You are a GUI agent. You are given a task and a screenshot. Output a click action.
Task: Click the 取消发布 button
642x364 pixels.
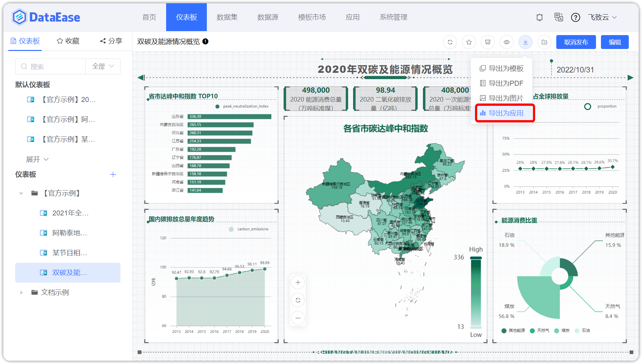coord(576,42)
